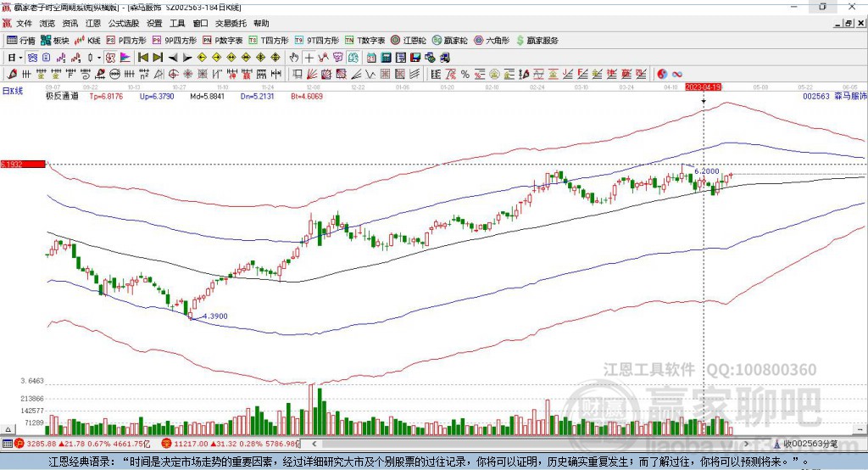Click the 2023-04-19 date marker
The height and width of the screenshot is (470, 868).
pos(703,87)
